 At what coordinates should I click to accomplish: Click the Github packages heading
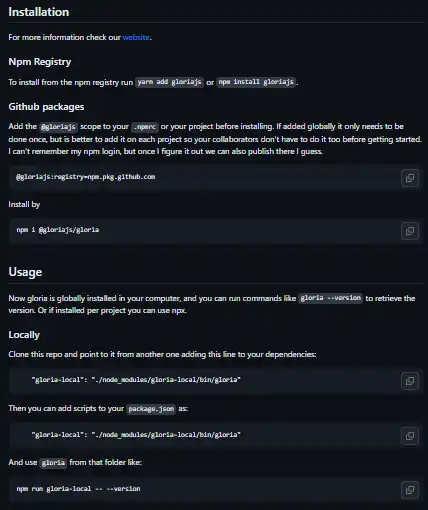pos(46,107)
